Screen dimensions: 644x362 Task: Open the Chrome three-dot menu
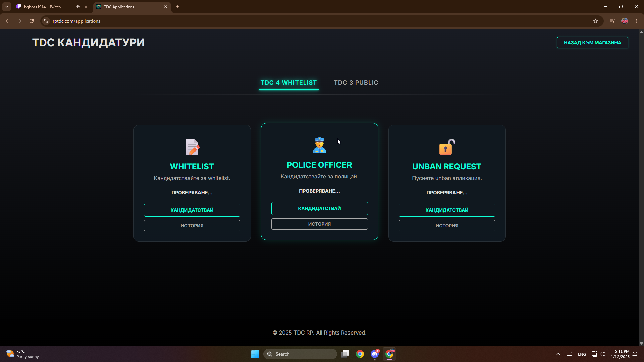click(637, 21)
